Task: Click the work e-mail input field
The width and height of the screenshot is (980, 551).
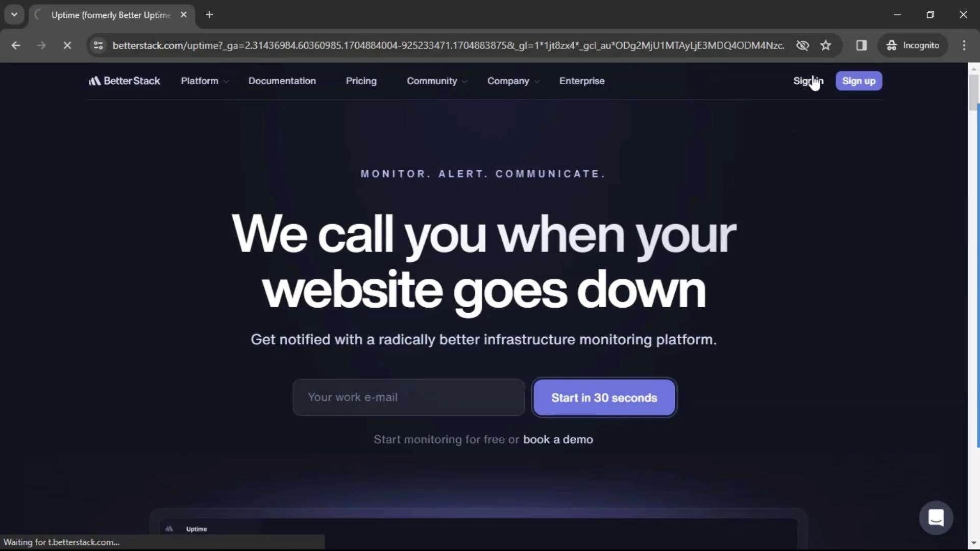Action: tap(409, 397)
